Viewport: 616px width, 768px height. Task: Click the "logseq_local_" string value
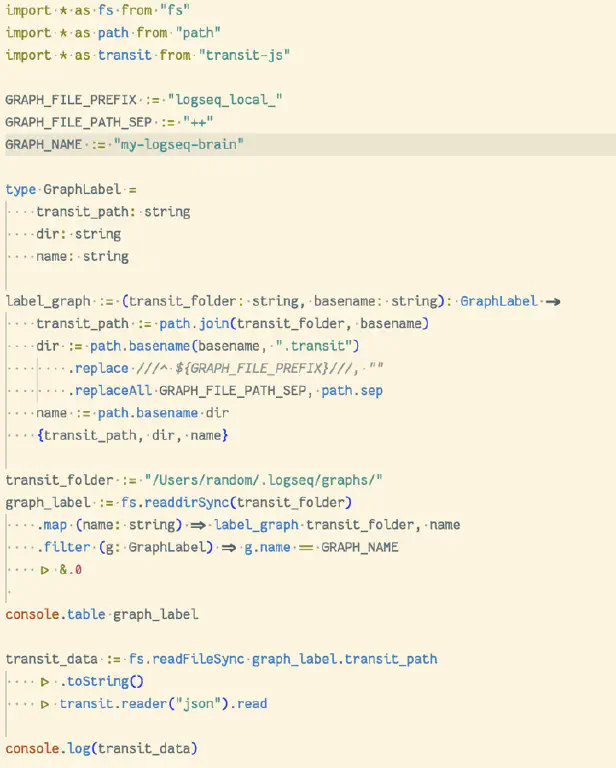(226, 100)
